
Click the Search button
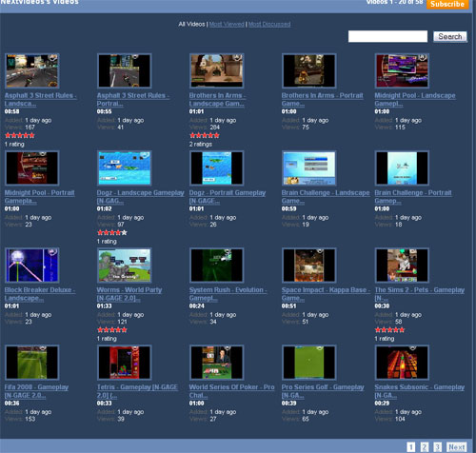point(450,36)
